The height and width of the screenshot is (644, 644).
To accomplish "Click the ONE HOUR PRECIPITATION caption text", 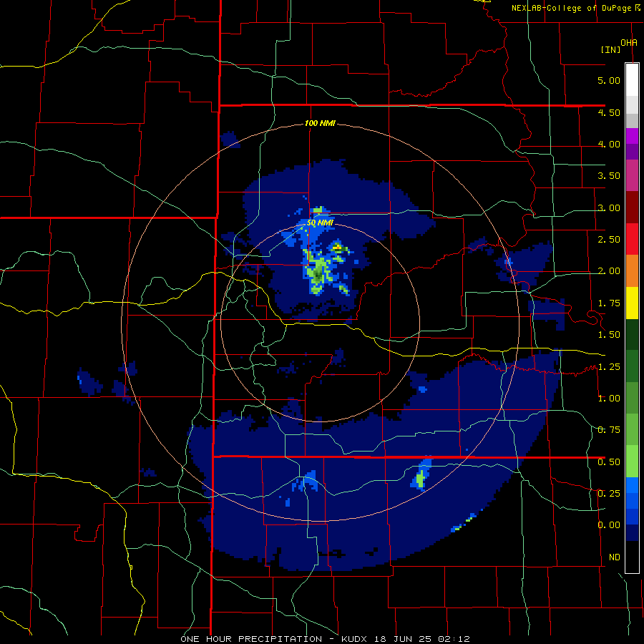I will pyautogui.click(x=251, y=639).
